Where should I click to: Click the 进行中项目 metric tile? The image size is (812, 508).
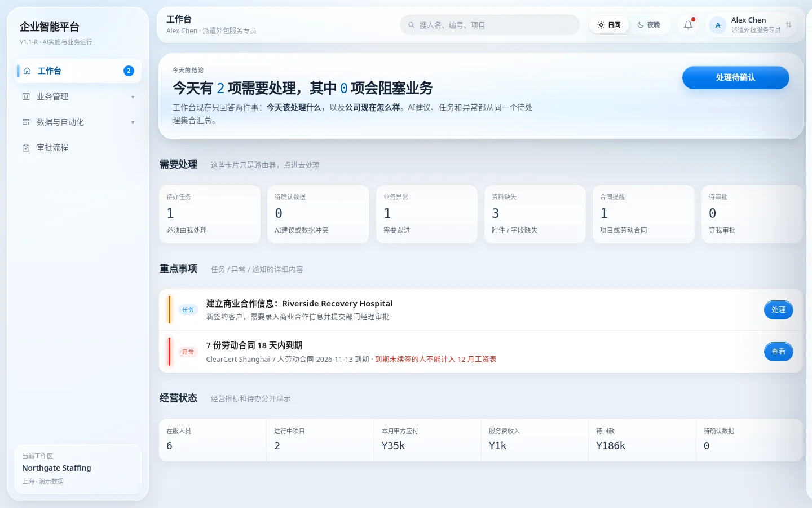tap(320, 440)
